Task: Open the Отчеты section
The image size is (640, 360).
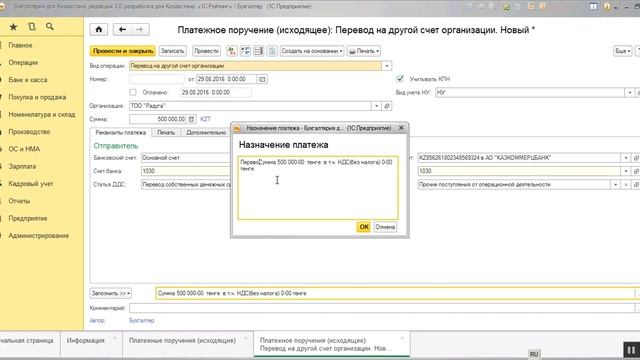Action: coord(19,201)
